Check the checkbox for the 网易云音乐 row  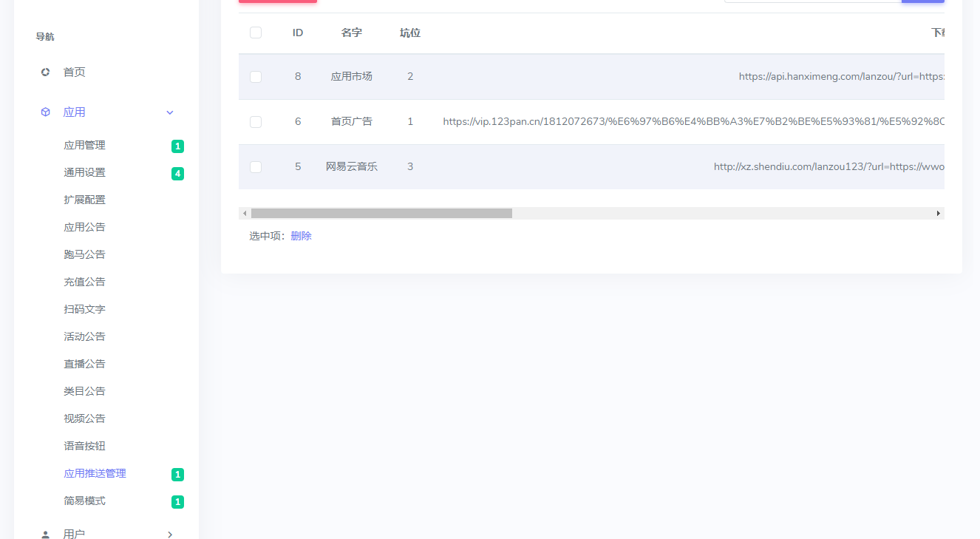[256, 167]
